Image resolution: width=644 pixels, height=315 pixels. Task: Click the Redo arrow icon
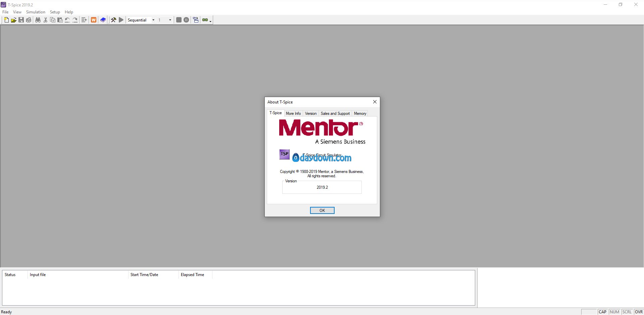75,20
